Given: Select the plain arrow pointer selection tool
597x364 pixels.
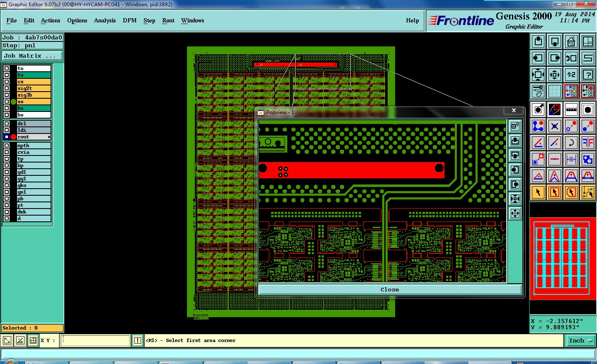Looking at the screenshot, I should coord(538,192).
